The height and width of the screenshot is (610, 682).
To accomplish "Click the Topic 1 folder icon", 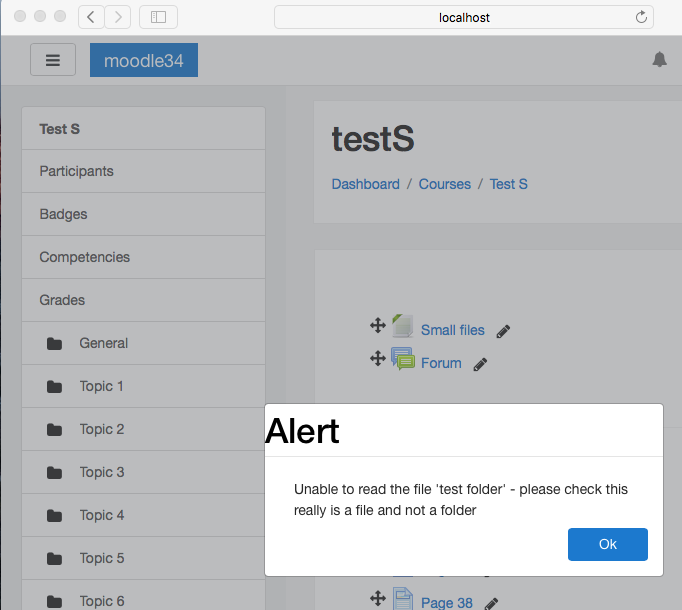I will tap(54, 386).
